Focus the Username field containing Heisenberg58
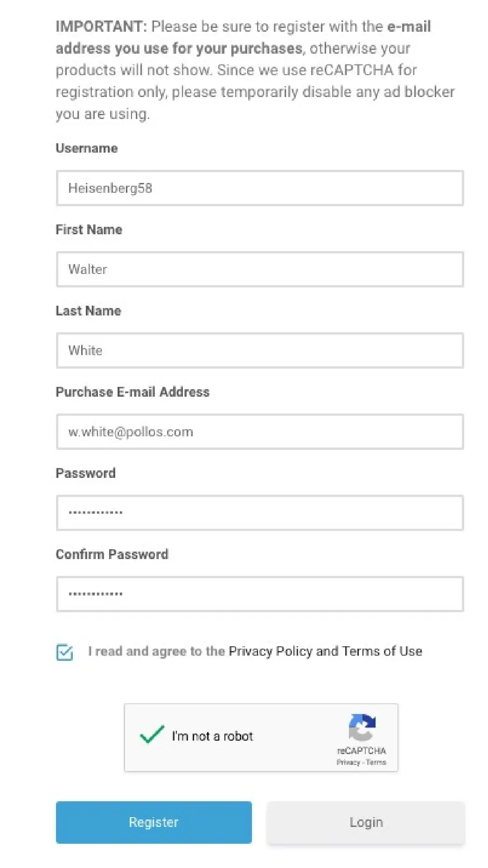488x868 pixels. (x=260, y=188)
